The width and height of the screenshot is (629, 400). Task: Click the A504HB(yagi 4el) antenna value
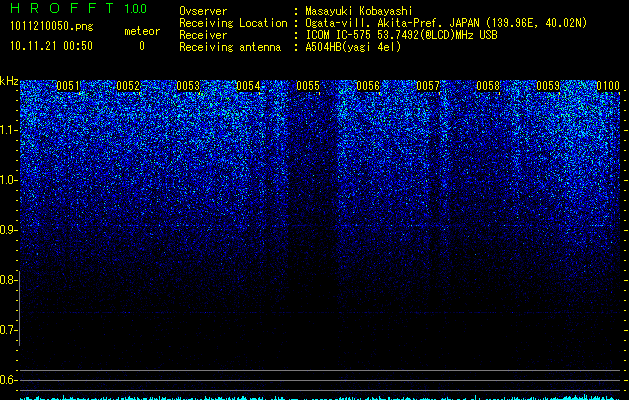353,47
